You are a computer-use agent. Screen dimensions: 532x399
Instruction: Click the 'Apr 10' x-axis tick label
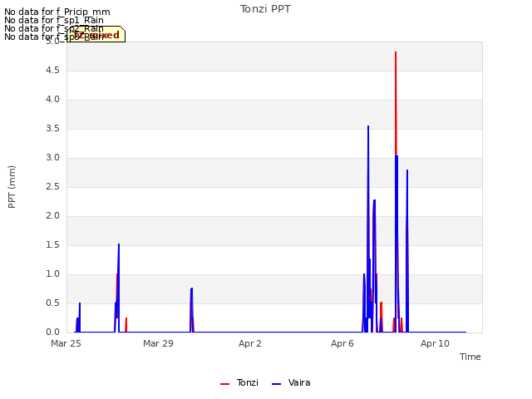(435, 343)
